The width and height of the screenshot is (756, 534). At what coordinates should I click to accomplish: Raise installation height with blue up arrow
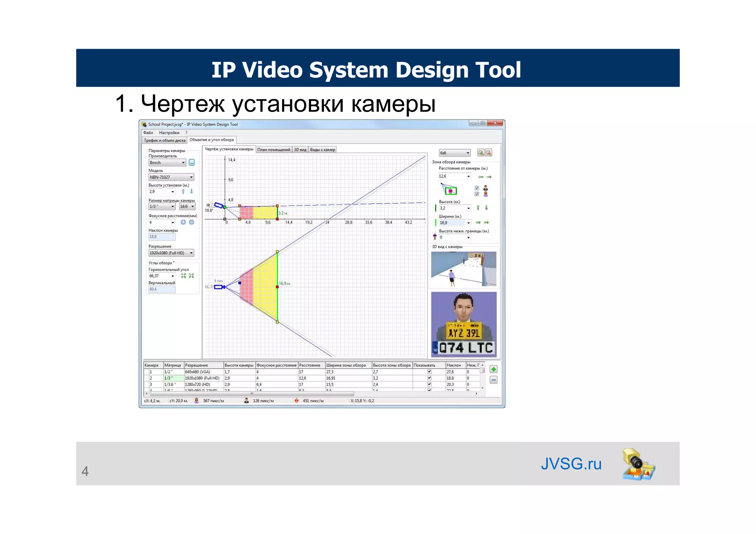183,192
